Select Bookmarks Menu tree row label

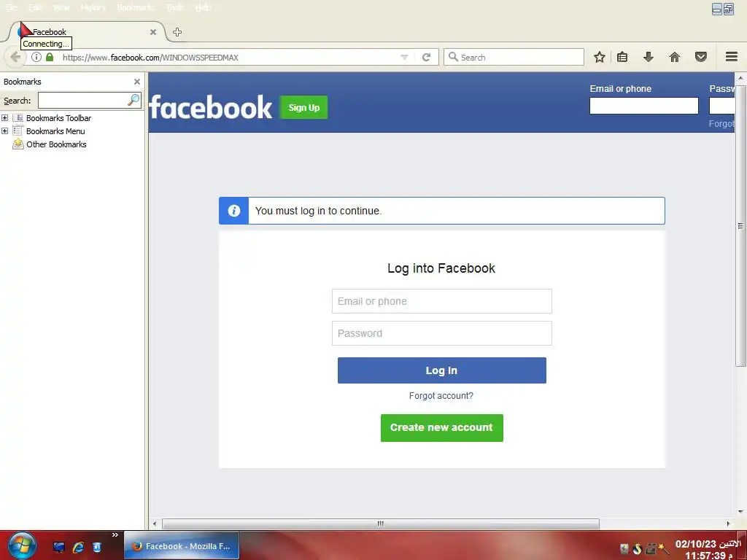(x=55, y=131)
